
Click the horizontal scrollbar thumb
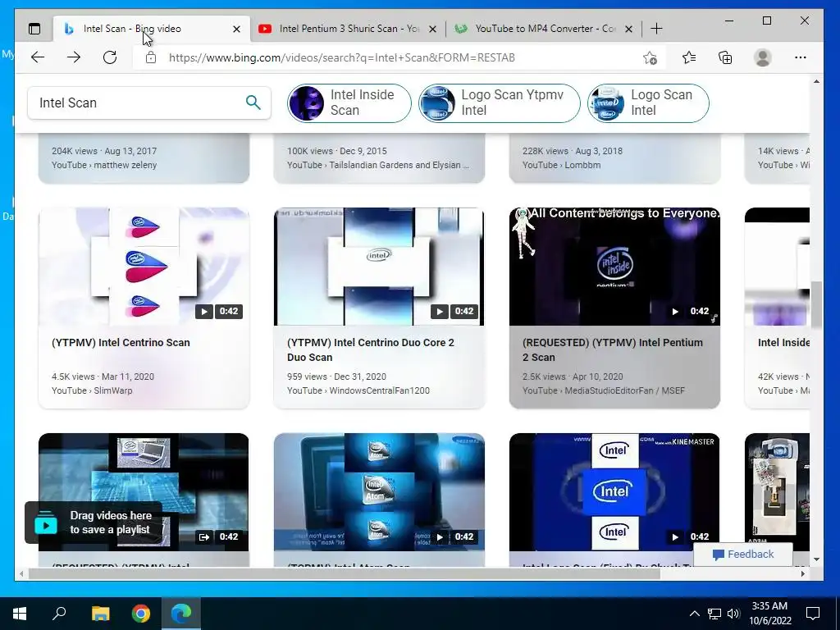point(344,573)
